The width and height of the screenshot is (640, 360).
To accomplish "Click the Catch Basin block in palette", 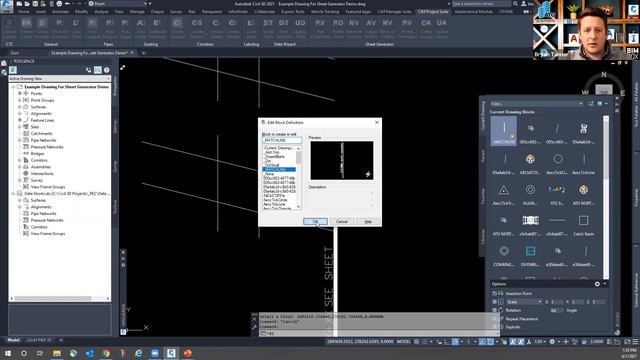I will point(583,224).
